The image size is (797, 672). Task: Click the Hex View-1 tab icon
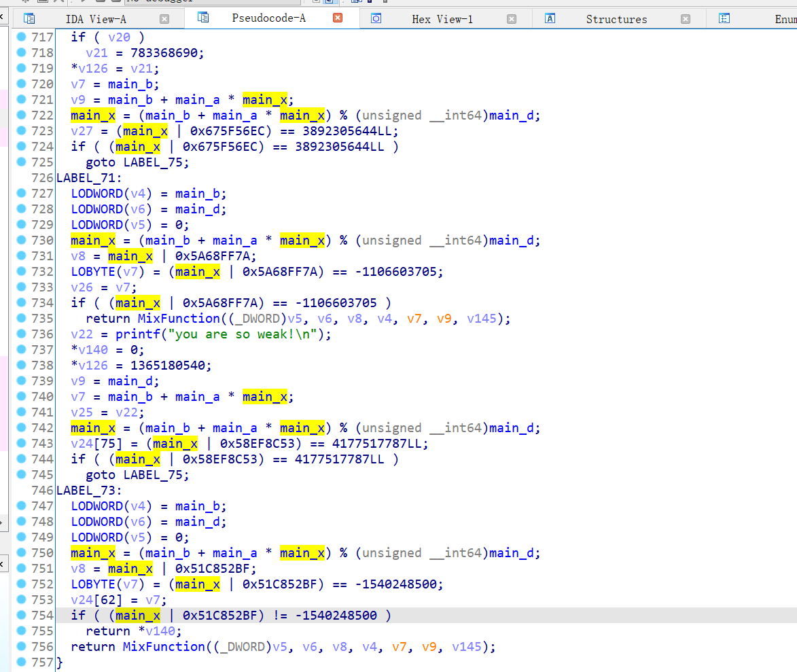(x=376, y=19)
